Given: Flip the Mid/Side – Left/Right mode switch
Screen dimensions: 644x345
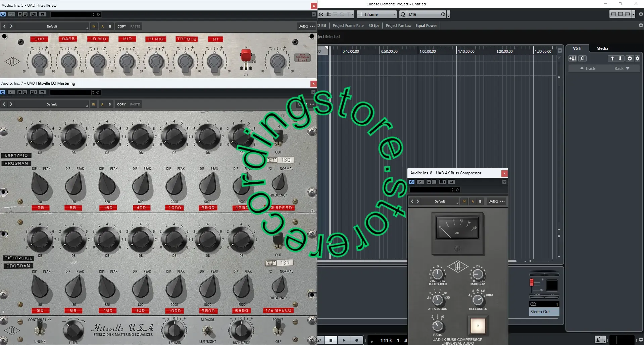Looking at the screenshot, I should coord(208,331).
